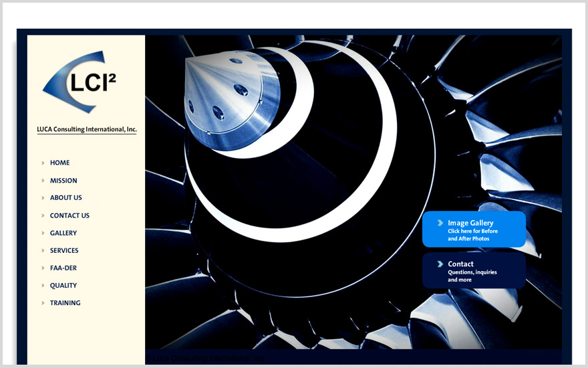Open the HOME page in the sidebar
This screenshot has width=588, height=368.
59,163
